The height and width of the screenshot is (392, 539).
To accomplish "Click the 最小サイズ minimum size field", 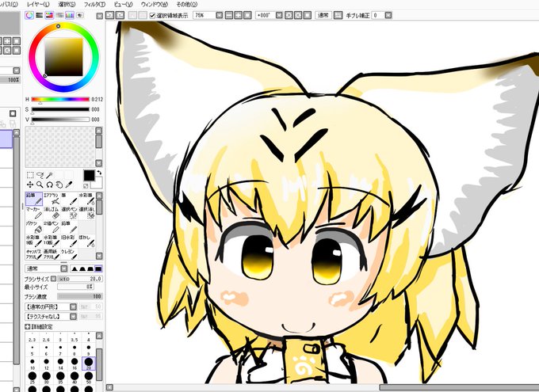I will tap(75, 287).
